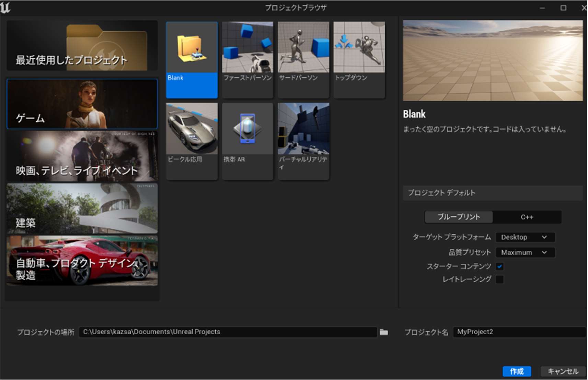Select ブループリント project type
This screenshot has width=588, height=380.
(459, 217)
